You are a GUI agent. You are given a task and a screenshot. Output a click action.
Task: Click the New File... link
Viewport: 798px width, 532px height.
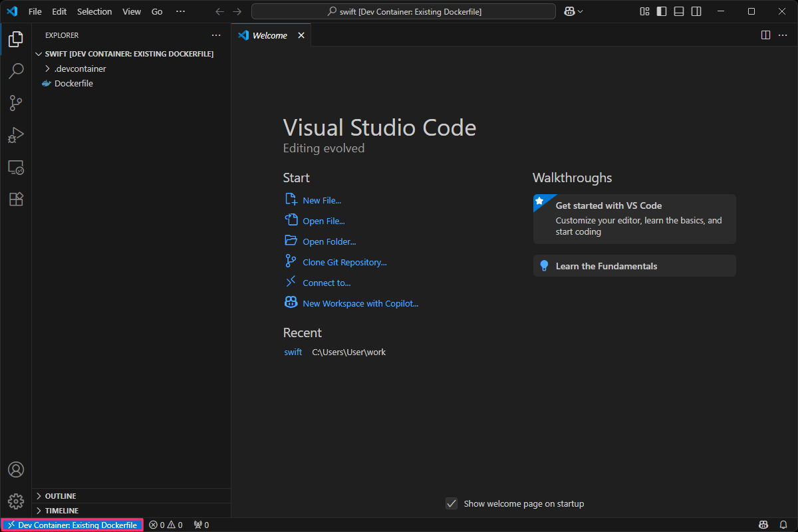(322, 200)
